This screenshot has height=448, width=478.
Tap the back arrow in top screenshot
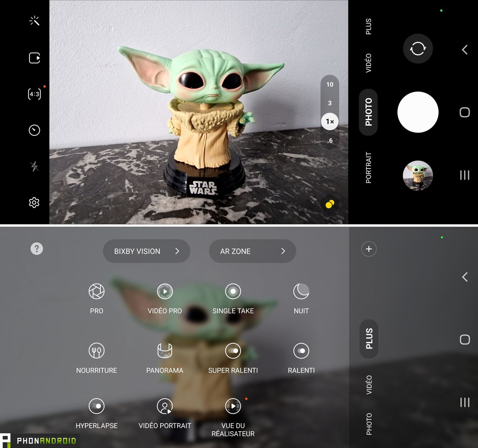pyautogui.click(x=464, y=49)
